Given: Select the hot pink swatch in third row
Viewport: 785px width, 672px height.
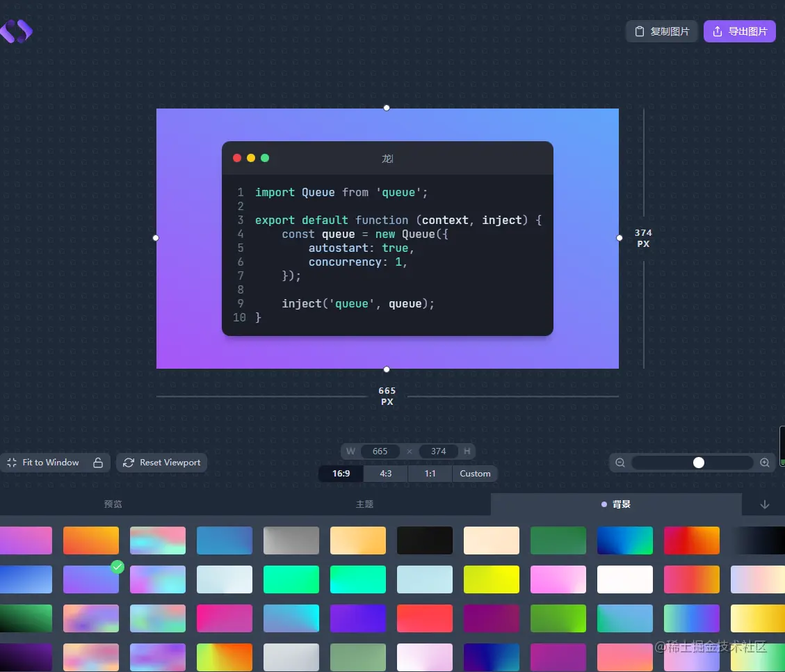Looking at the screenshot, I should tap(225, 618).
